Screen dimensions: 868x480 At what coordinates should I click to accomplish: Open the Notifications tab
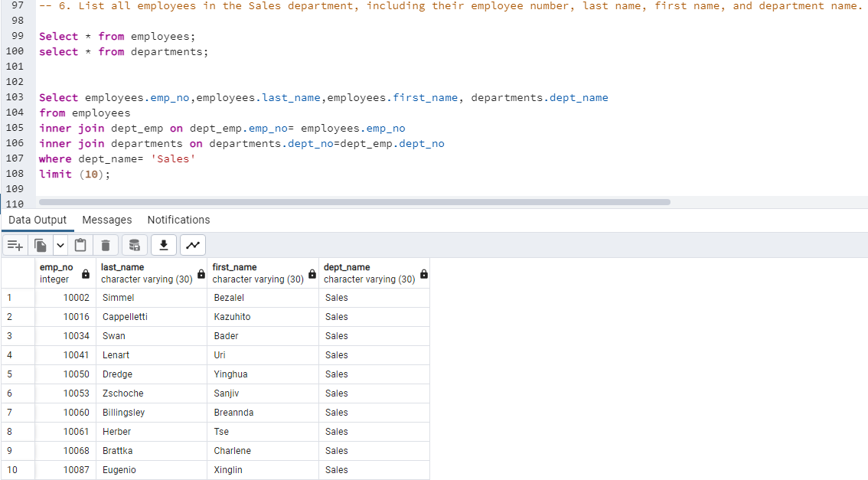[x=178, y=220]
